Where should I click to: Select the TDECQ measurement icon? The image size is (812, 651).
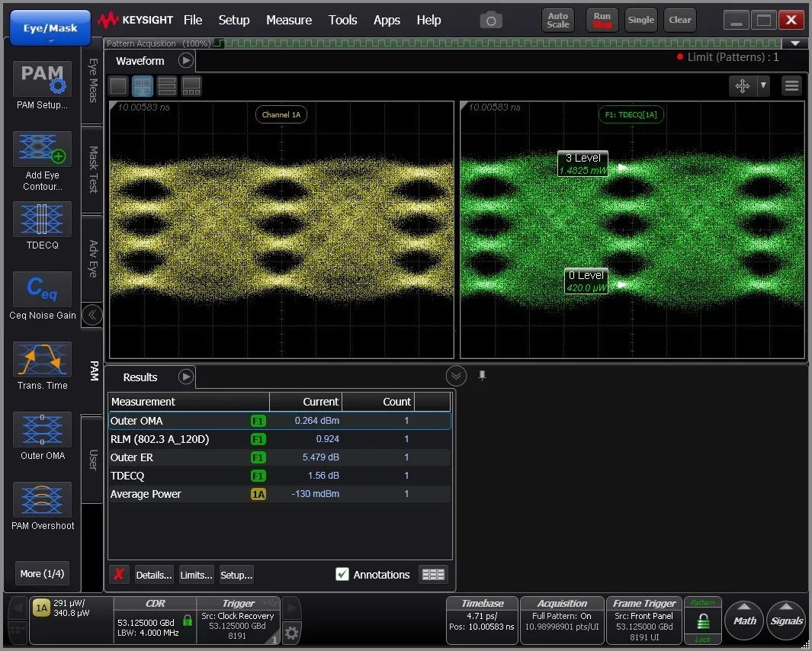tap(42, 220)
